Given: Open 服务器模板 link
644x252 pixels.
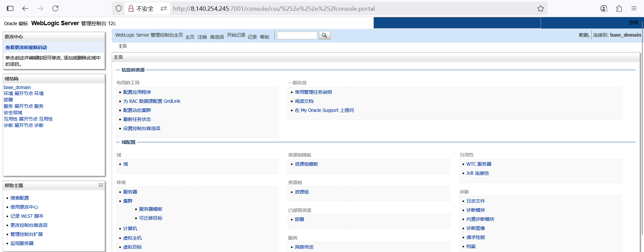Looking at the screenshot, I should pyautogui.click(x=151, y=209).
